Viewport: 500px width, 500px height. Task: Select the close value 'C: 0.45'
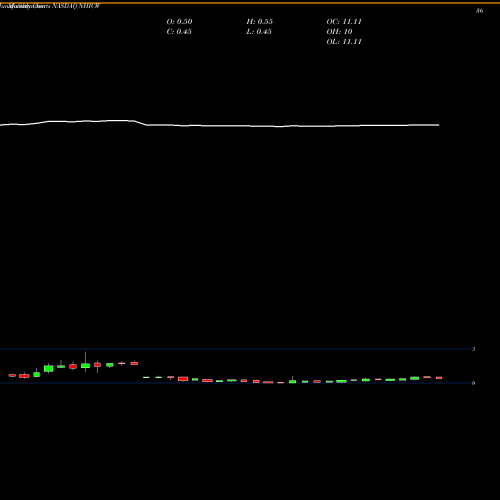[179, 31]
